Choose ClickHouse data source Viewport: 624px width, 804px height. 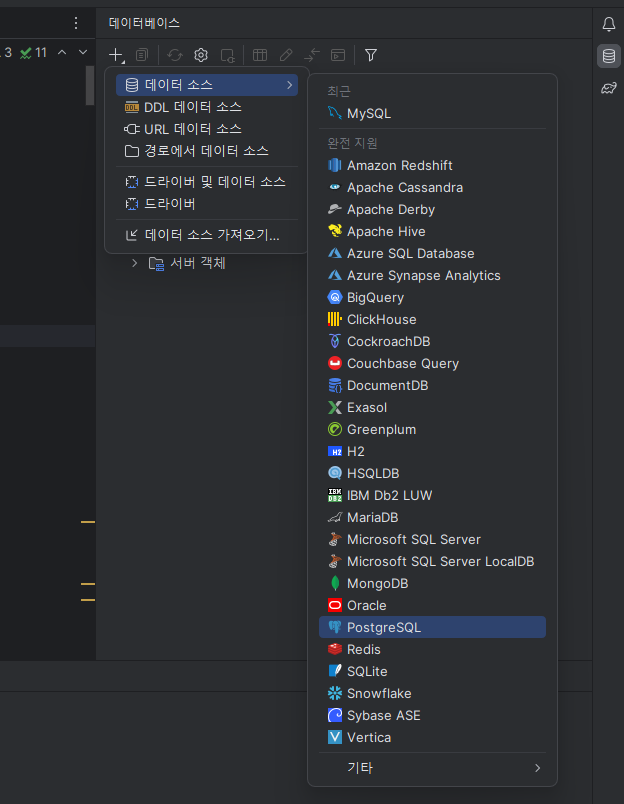[432, 319]
